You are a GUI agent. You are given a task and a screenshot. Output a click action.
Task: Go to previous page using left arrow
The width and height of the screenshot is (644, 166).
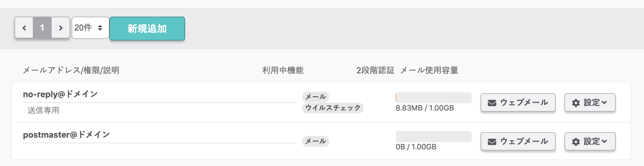point(24,28)
